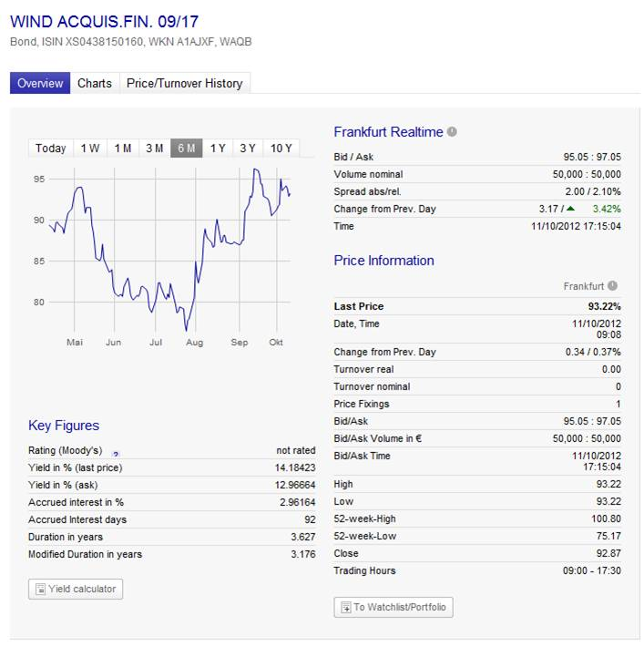Click the info icon next to Frankfurt exchange label
This screenshot has height=647, width=644.
point(612,286)
